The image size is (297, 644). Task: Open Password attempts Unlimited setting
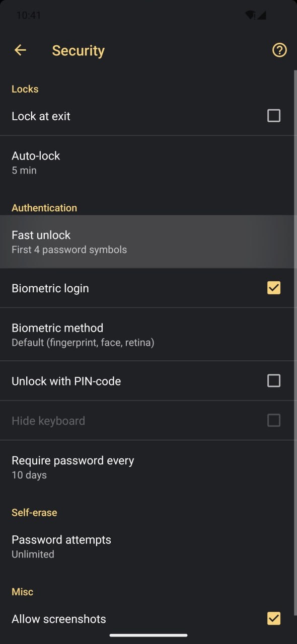[x=148, y=546]
